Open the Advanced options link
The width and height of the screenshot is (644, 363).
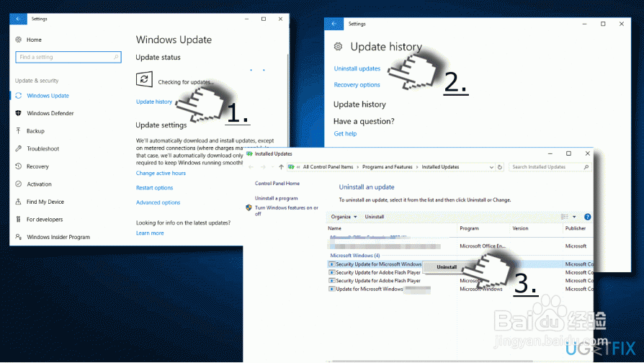[158, 202]
